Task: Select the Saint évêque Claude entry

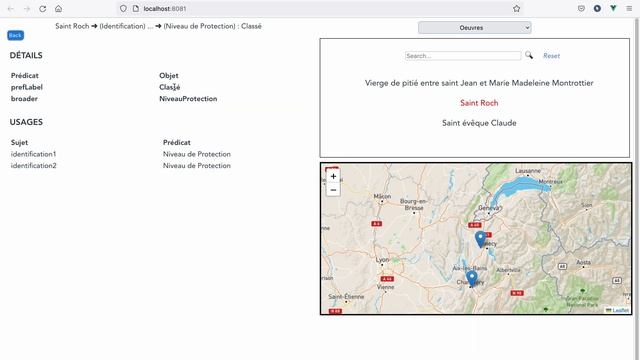Action: (x=479, y=123)
